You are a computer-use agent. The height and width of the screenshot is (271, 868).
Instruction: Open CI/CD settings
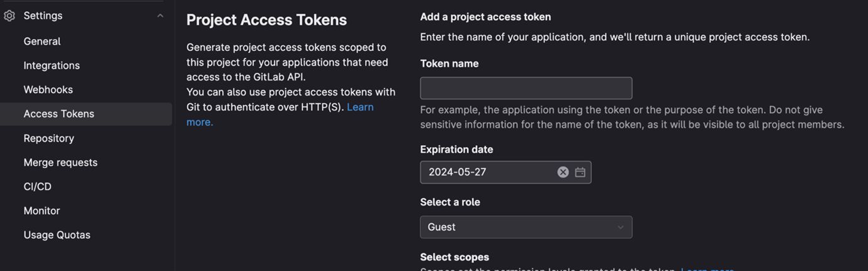38,187
